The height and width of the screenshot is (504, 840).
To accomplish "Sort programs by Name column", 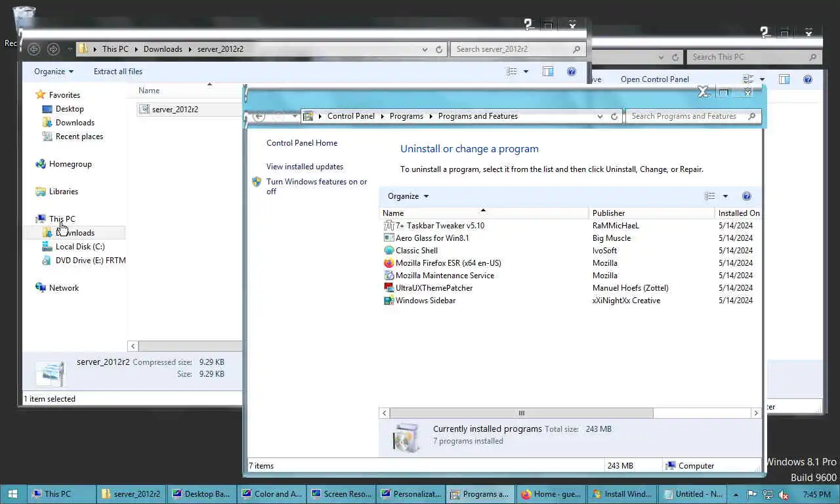I will click(x=484, y=213).
